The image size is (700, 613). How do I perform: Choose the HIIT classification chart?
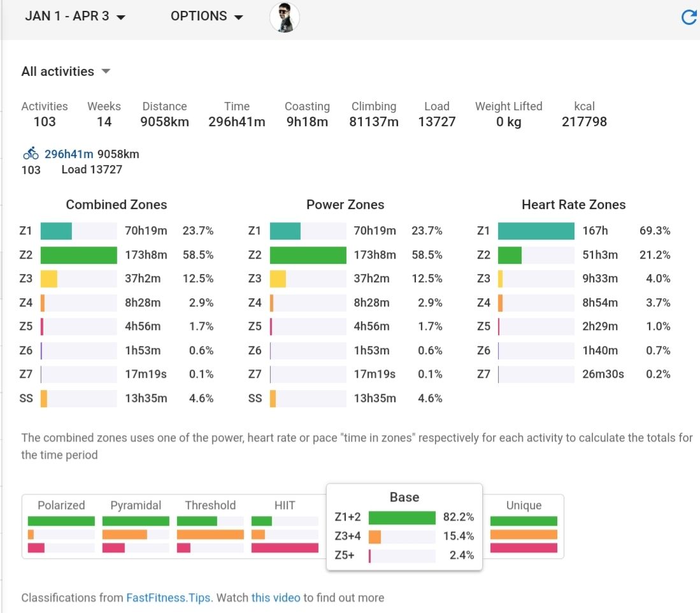[x=285, y=527]
